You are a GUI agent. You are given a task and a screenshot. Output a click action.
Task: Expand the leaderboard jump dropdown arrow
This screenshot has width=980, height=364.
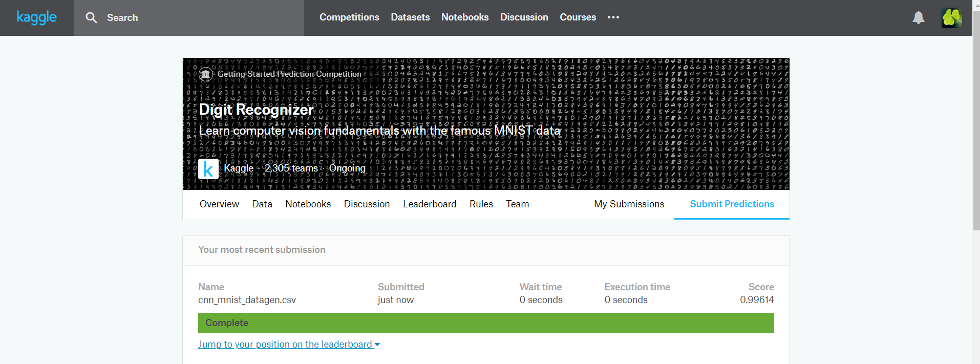[377, 345]
